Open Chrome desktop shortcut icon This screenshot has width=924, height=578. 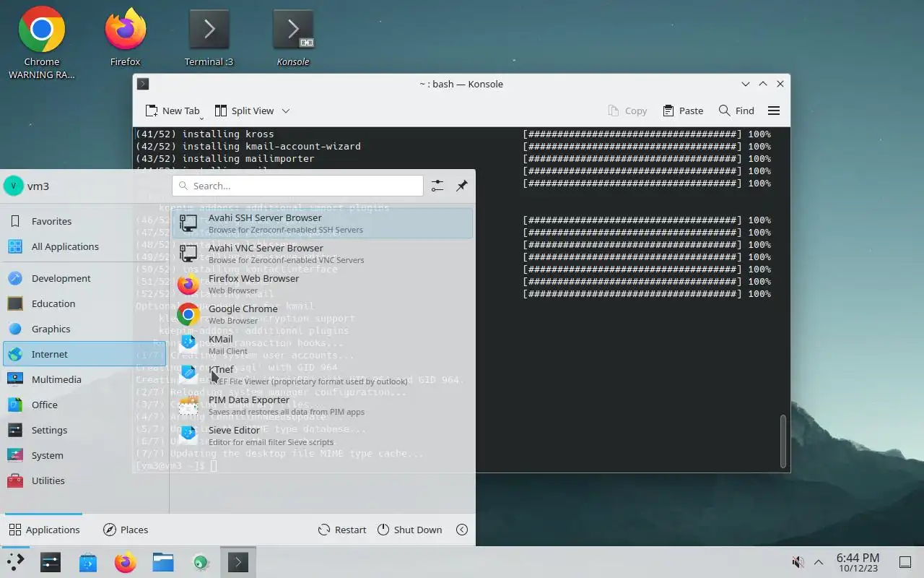pyautogui.click(x=42, y=30)
